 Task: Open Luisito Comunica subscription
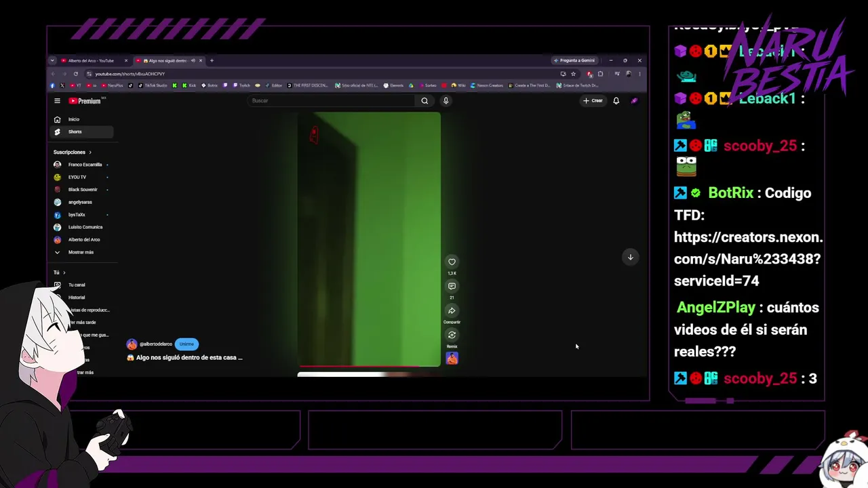81,227
